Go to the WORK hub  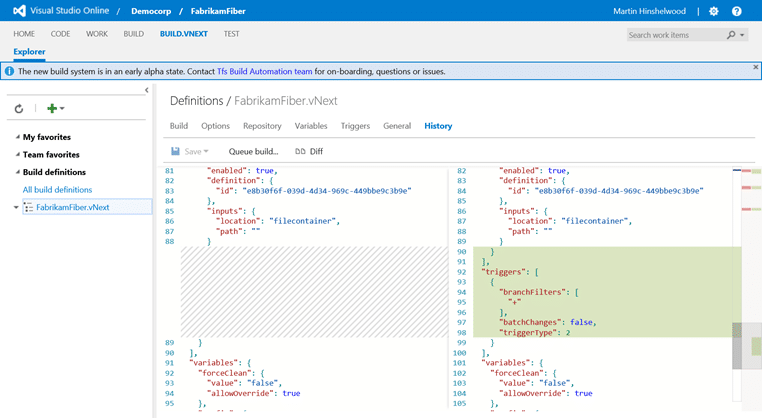pyautogui.click(x=97, y=34)
